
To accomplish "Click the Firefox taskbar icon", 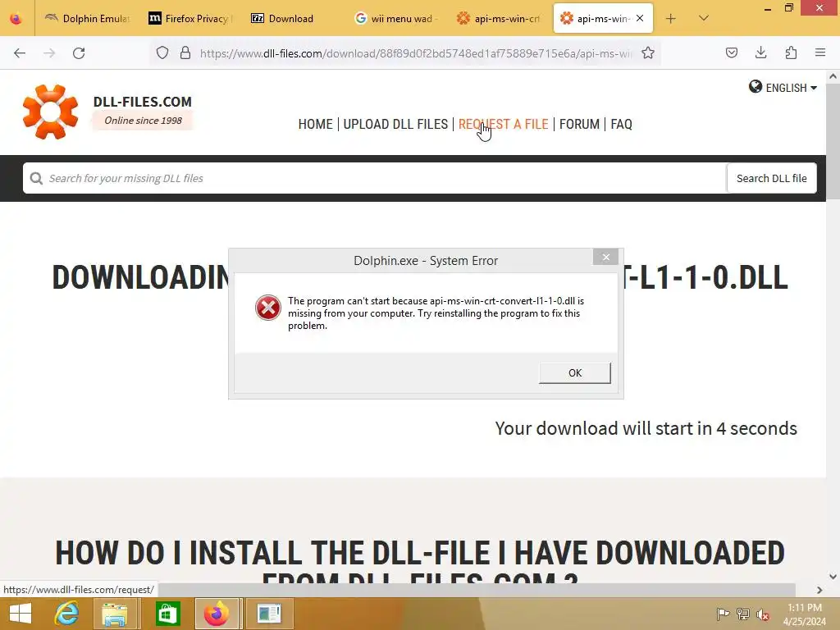I will (x=217, y=614).
